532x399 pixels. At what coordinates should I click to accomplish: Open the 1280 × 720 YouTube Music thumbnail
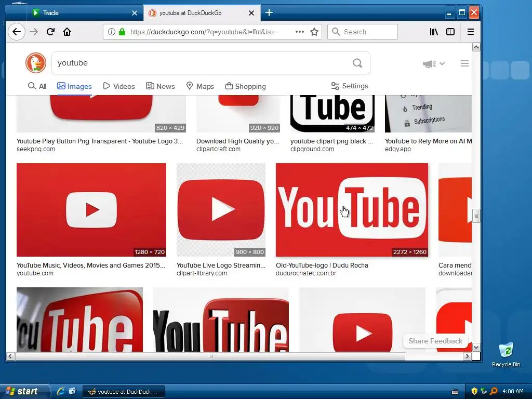tap(91, 210)
